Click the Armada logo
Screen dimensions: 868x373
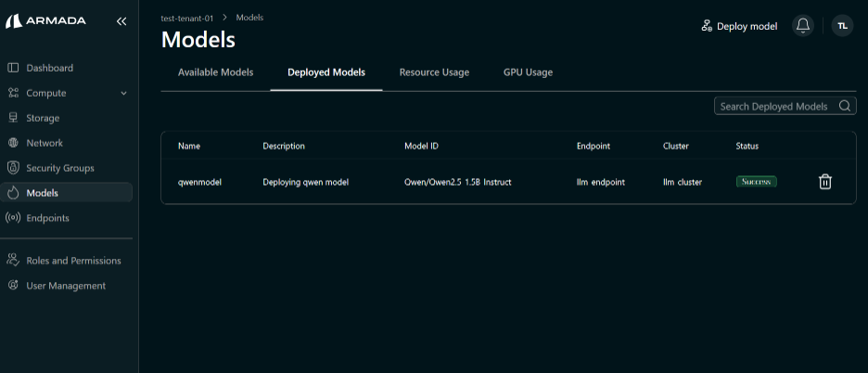tap(46, 21)
